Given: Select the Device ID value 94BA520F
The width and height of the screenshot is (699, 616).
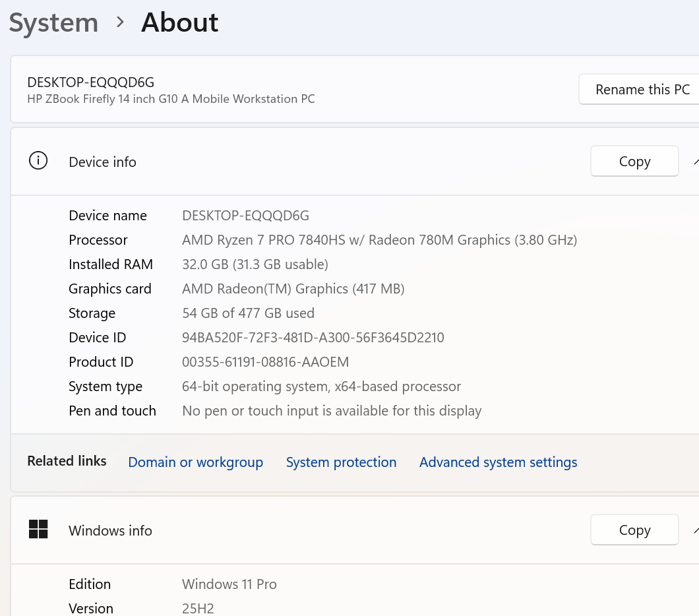Looking at the screenshot, I should [313, 338].
